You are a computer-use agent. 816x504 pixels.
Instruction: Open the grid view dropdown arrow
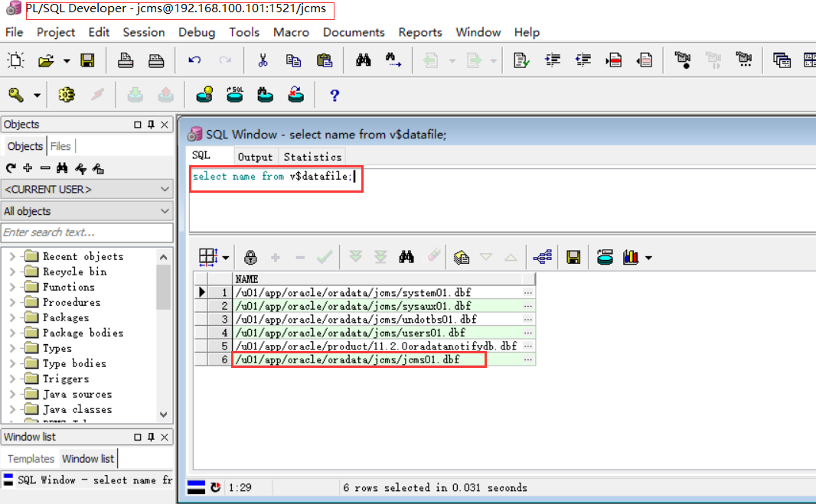[x=225, y=258]
